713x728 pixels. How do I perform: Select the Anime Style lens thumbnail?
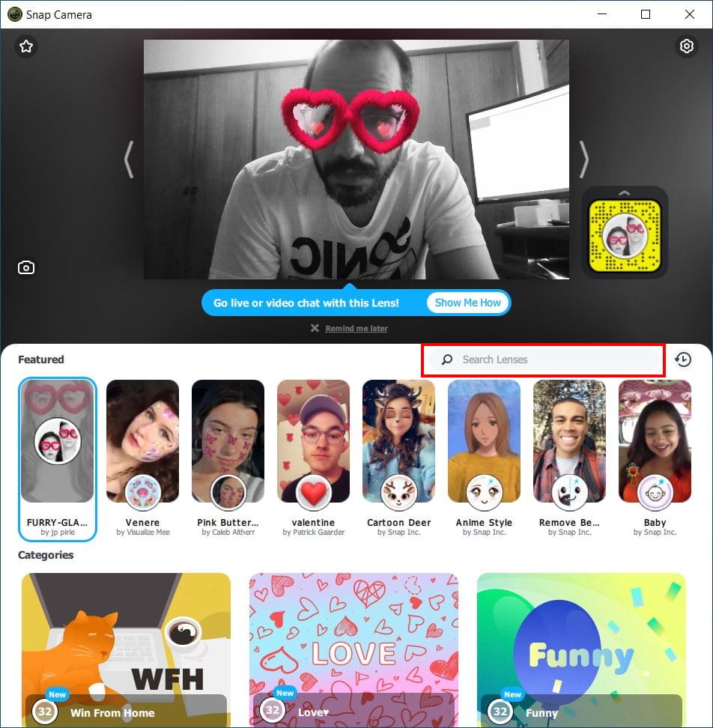[484, 441]
